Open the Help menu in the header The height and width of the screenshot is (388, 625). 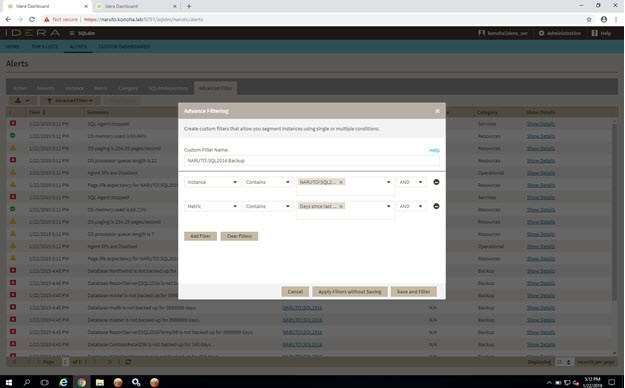(x=601, y=33)
